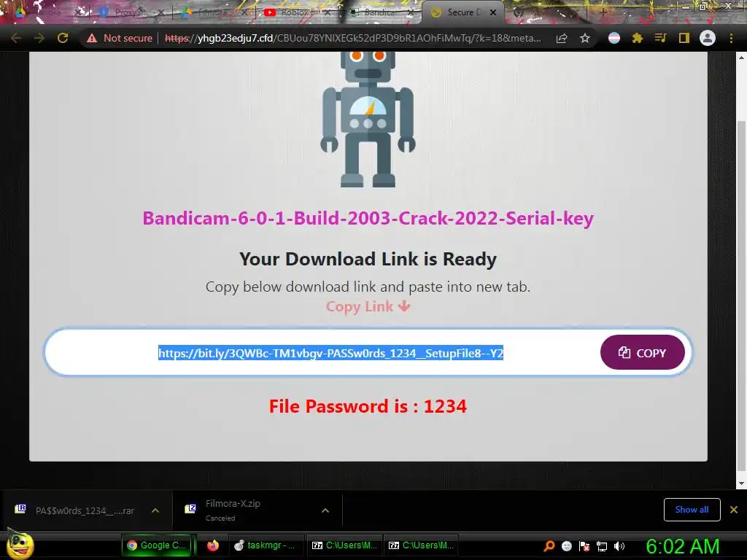
Task: Expand options for the PA$$w0rds rar download
Action: [x=155, y=510]
